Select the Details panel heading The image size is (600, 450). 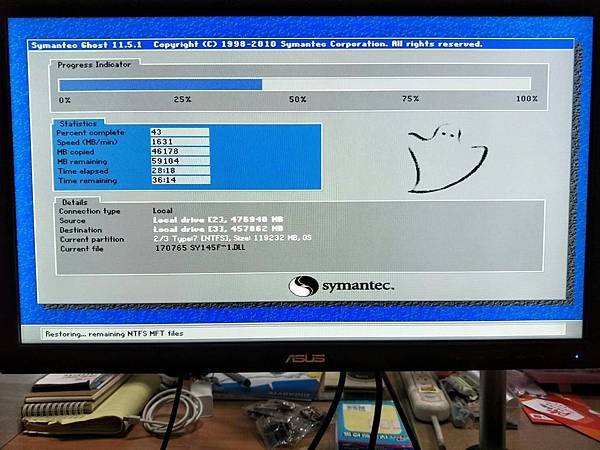(75, 202)
